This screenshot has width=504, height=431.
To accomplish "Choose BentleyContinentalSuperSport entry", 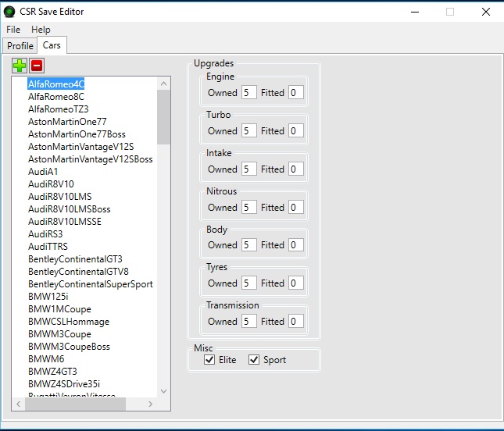I will (91, 284).
